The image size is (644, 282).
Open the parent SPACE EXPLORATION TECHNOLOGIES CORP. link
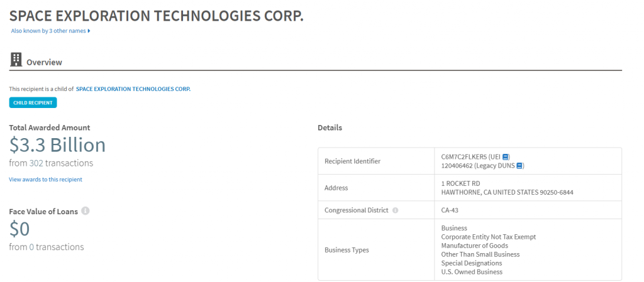tap(133, 89)
